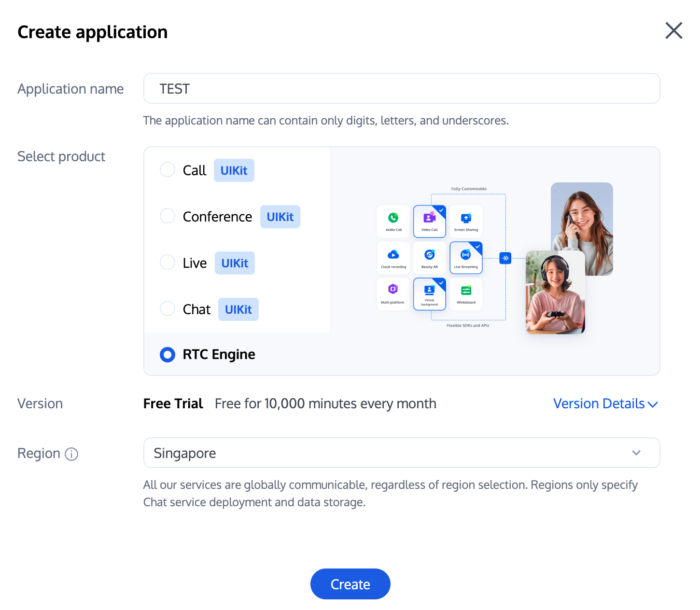Click the Audio Call phone icon
Viewport: 700px width, 610px height.
click(x=393, y=218)
